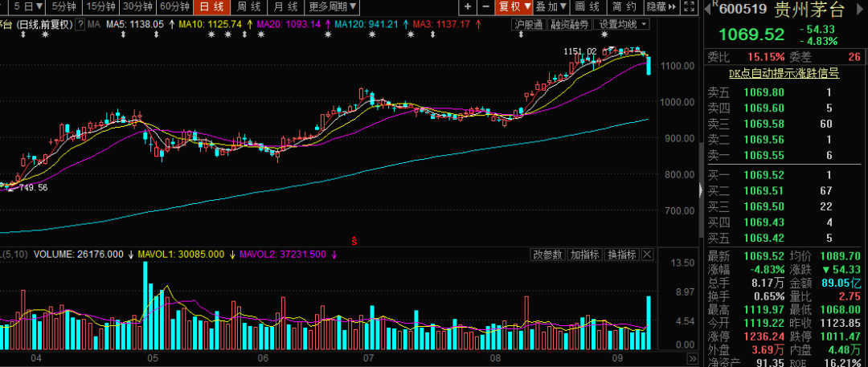Click 卖四 price 1069.60
Image resolution: width=868 pixels, height=367 pixels.
click(x=764, y=108)
